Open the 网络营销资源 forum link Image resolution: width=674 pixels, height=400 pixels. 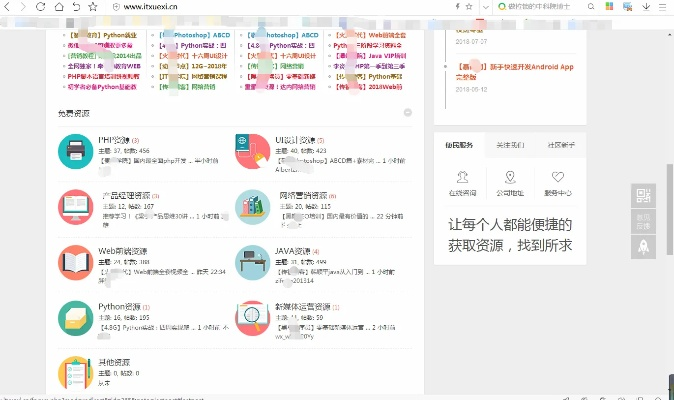point(303,195)
